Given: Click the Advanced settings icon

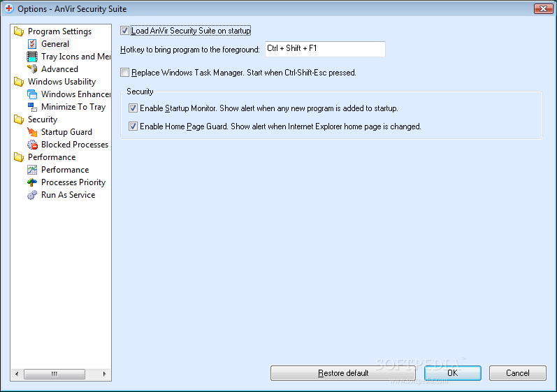Looking at the screenshot, I should tap(32, 69).
